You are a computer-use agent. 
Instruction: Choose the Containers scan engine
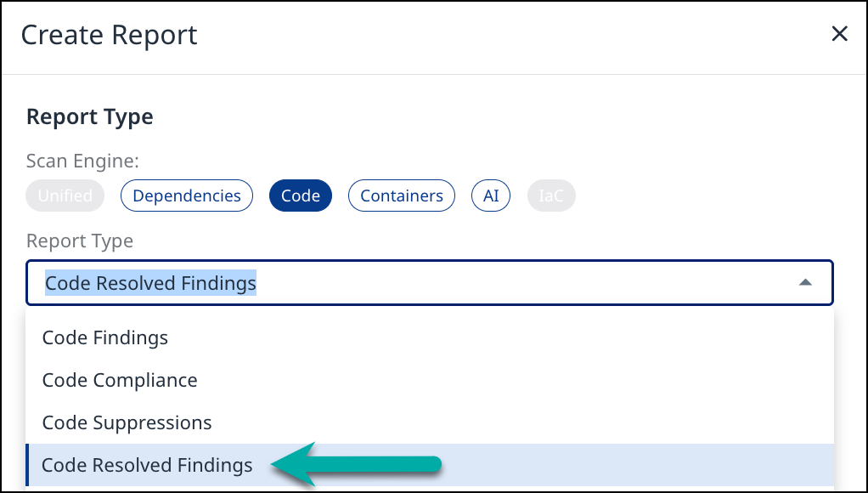click(402, 195)
